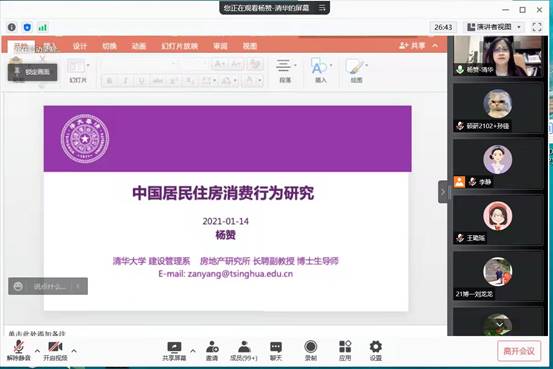The image size is (553, 369).
Task: Open the 动画 tab in shared PowerPoint
Action: 139,46
